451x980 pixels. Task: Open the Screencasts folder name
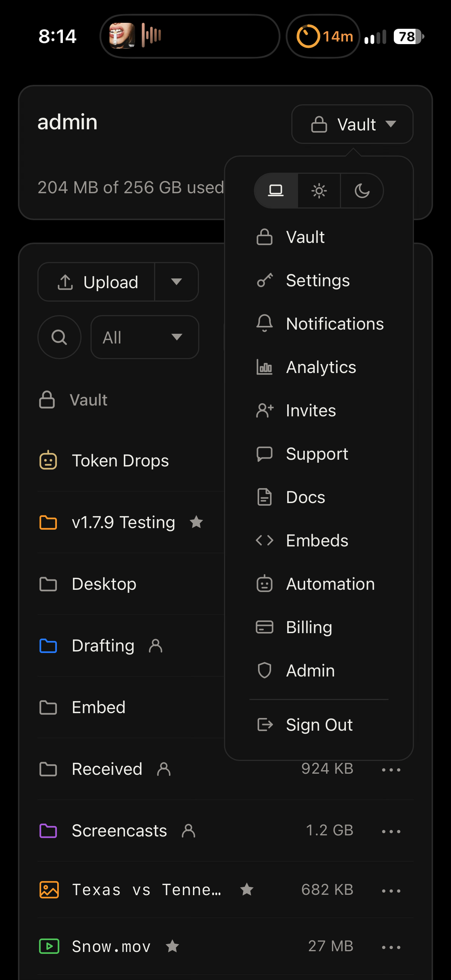(x=120, y=830)
